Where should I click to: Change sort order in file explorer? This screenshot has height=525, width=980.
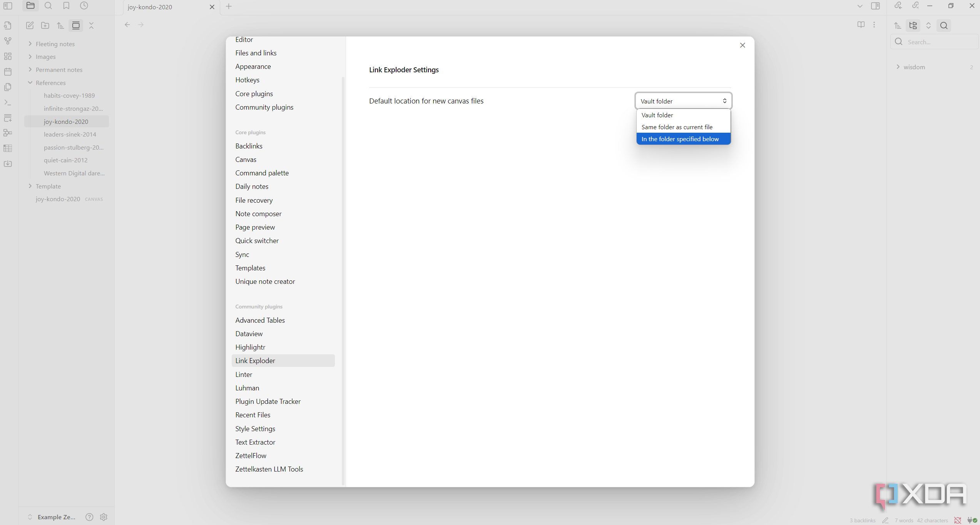click(x=60, y=25)
